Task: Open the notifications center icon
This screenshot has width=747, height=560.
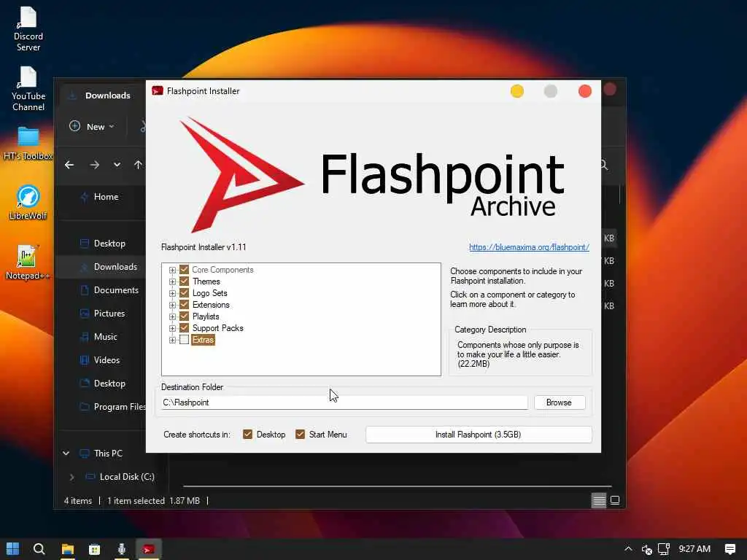Action: (729, 549)
